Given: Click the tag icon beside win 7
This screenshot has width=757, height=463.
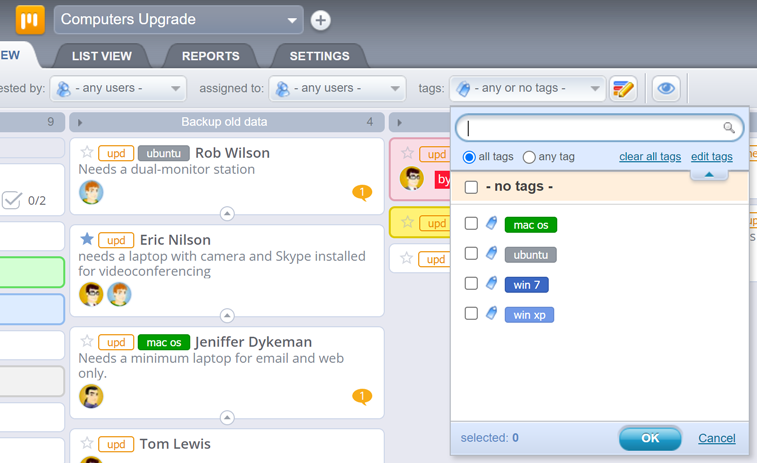Looking at the screenshot, I should coord(491,283).
